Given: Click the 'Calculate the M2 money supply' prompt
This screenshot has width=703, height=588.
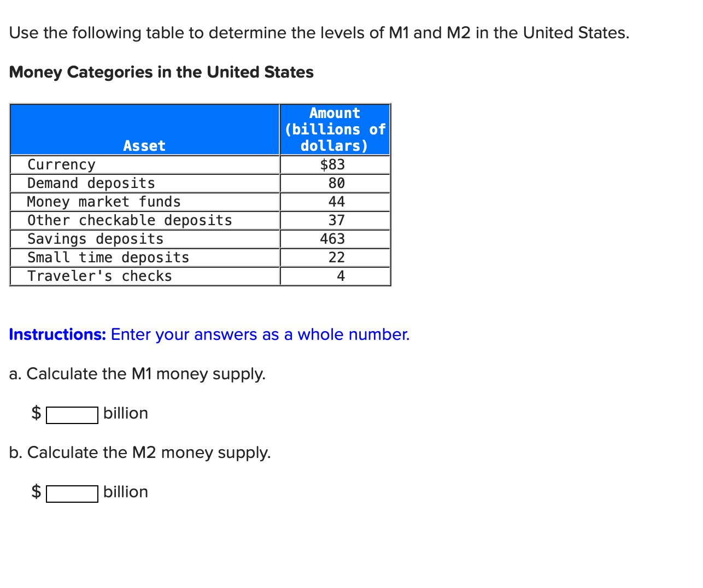Looking at the screenshot, I should coord(140,452).
